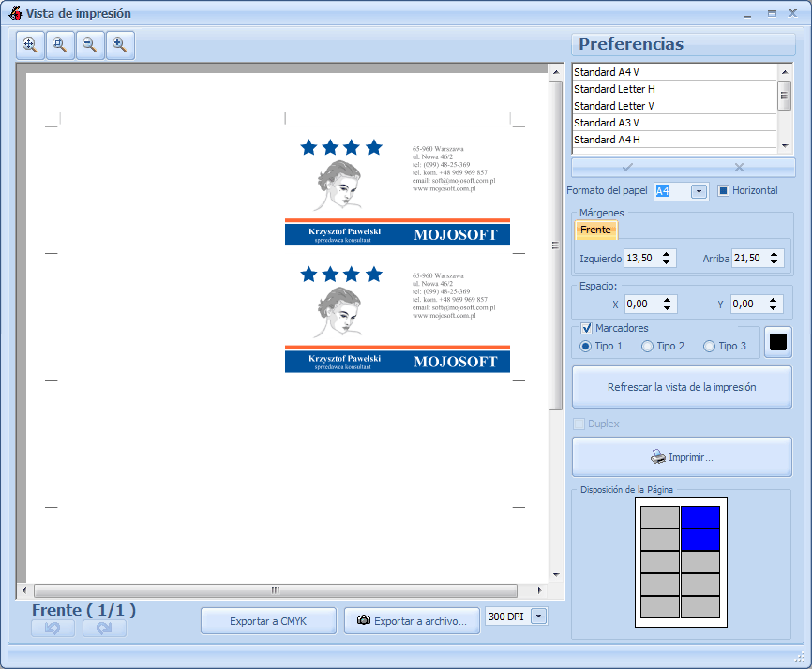The height and width of the screenshot is (669, 812).
Task: Click the Arriba margin input field
Action: 750,259
